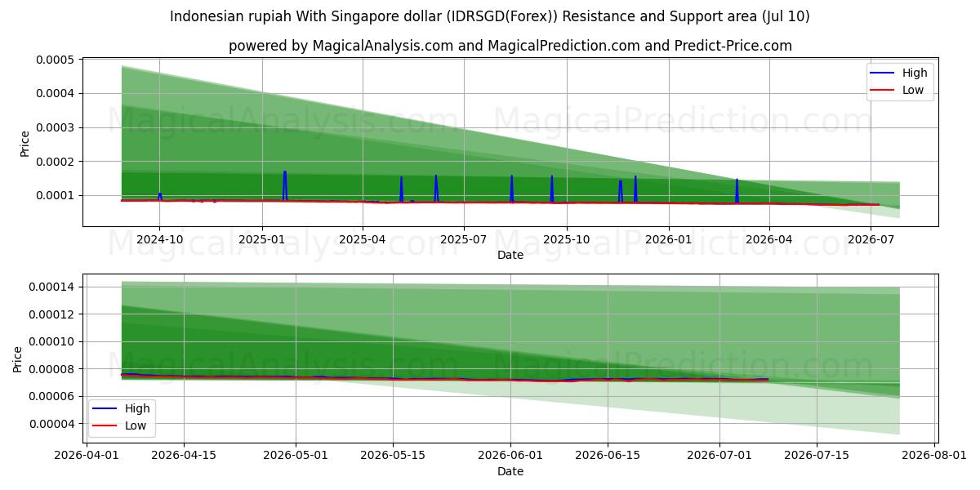Click the 2025-07 x-axis tick label
The height and width of the screenshot is (490, 980).
[x=464, y=240]
